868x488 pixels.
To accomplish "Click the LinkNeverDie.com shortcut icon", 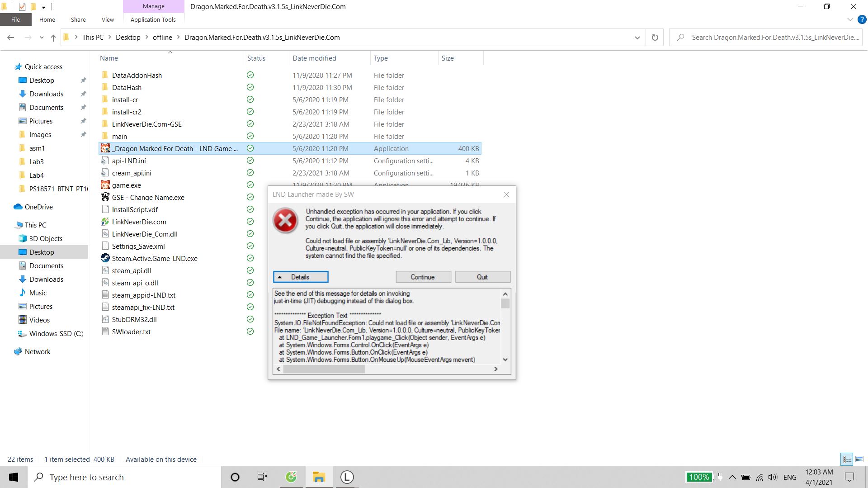I will tap(105, 222).
